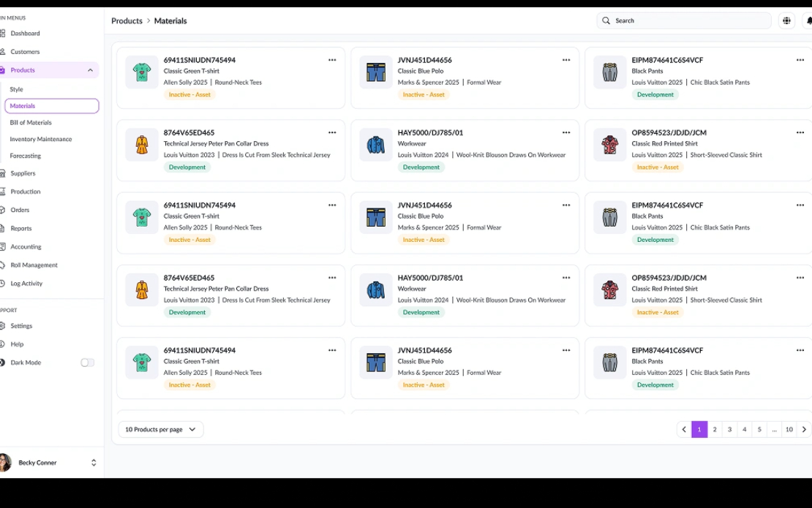Go to page 2
812x508 pixels.
coord(715,429)
